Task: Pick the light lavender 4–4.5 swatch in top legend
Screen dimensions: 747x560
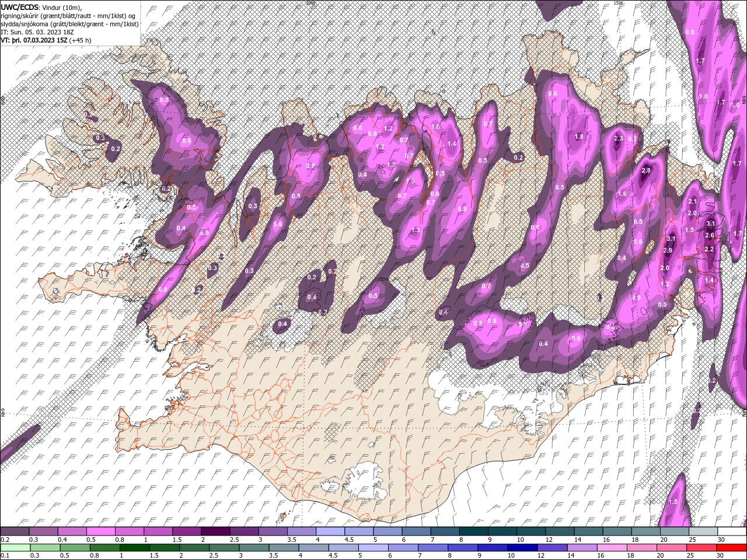Action: pyautogui.click(x=329, y=531)
